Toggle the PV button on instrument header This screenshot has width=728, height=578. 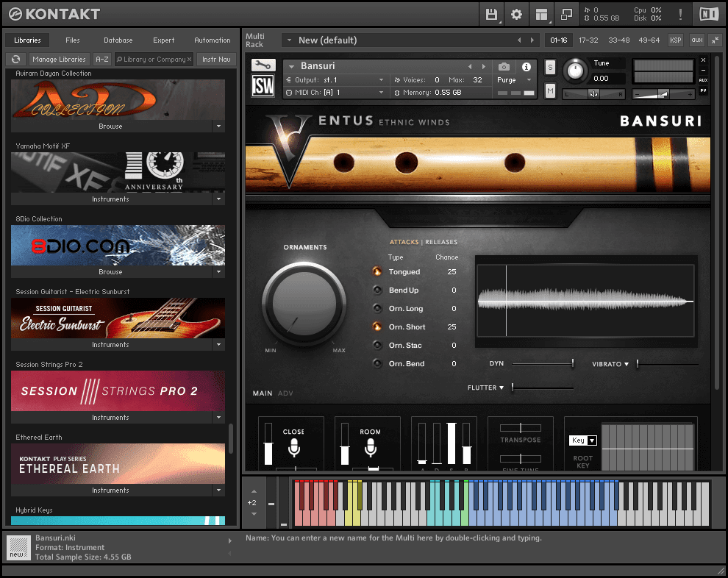pos(703,91)
